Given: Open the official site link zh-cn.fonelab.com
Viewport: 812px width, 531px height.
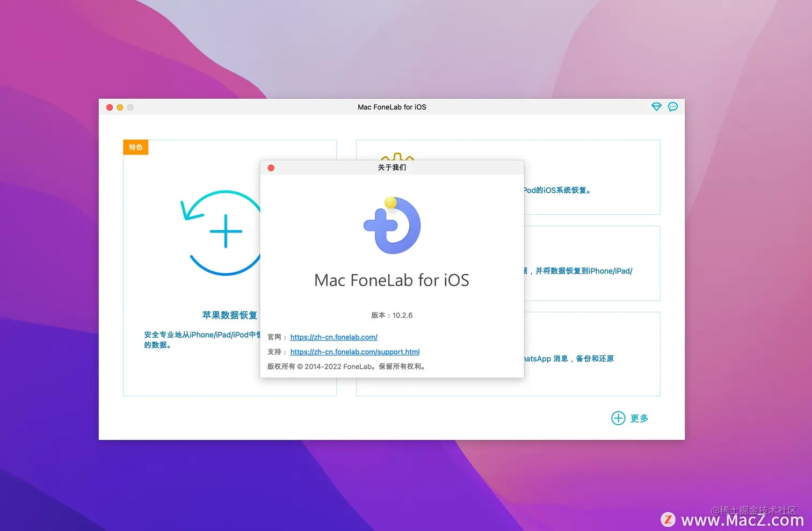Looking at the screenshot, I should point(334,337).
